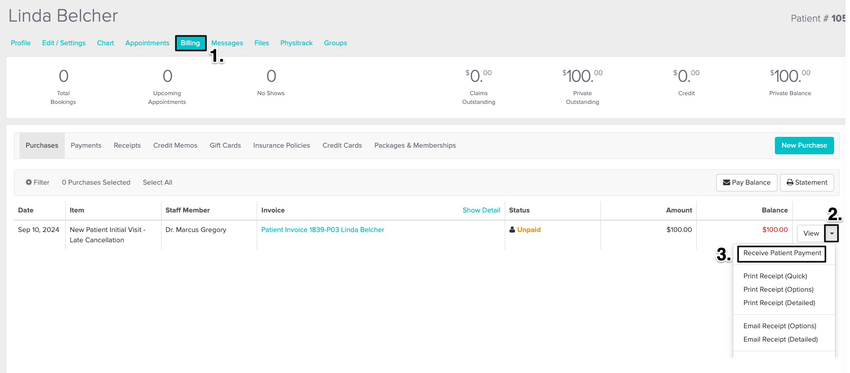This screenshot has height=373, width=850.
Task: Expand the dropdown arrow next to View
Action: pos(832,234)
